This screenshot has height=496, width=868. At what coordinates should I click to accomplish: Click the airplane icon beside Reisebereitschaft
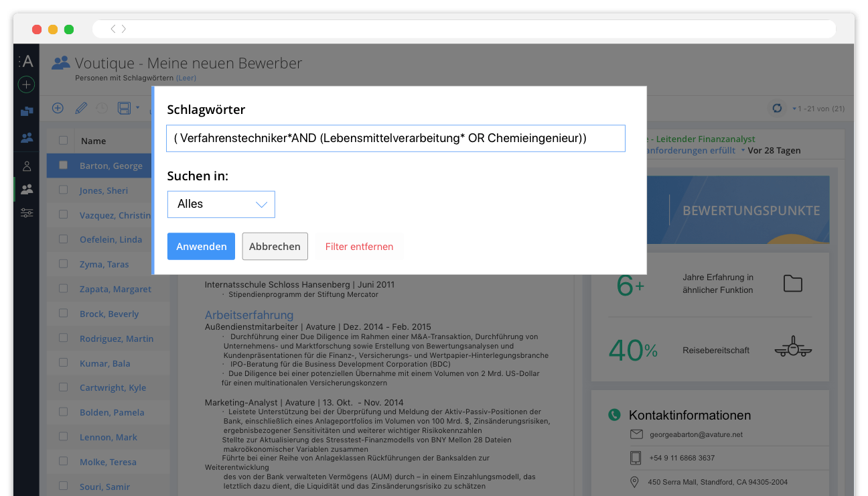(x=793, y=347)
